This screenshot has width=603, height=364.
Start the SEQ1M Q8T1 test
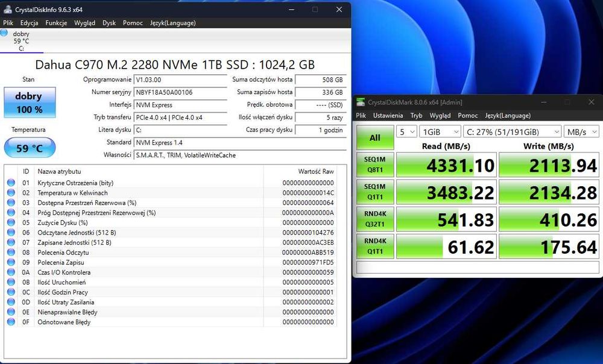click(375, 165)
